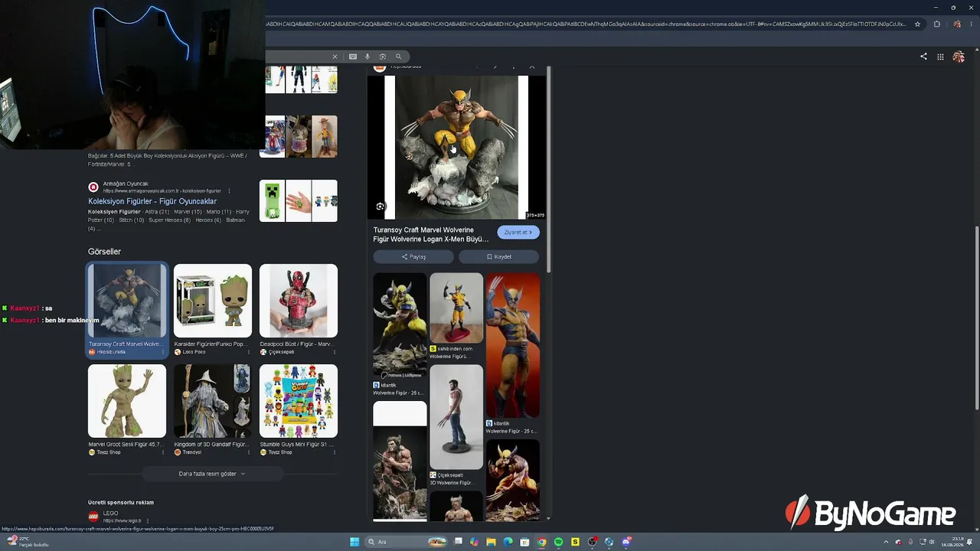This screenshot has height=551, width=980.
Task: Click the Chrome address bar URL
Action: pyautogui.click(x=586, y=24)
